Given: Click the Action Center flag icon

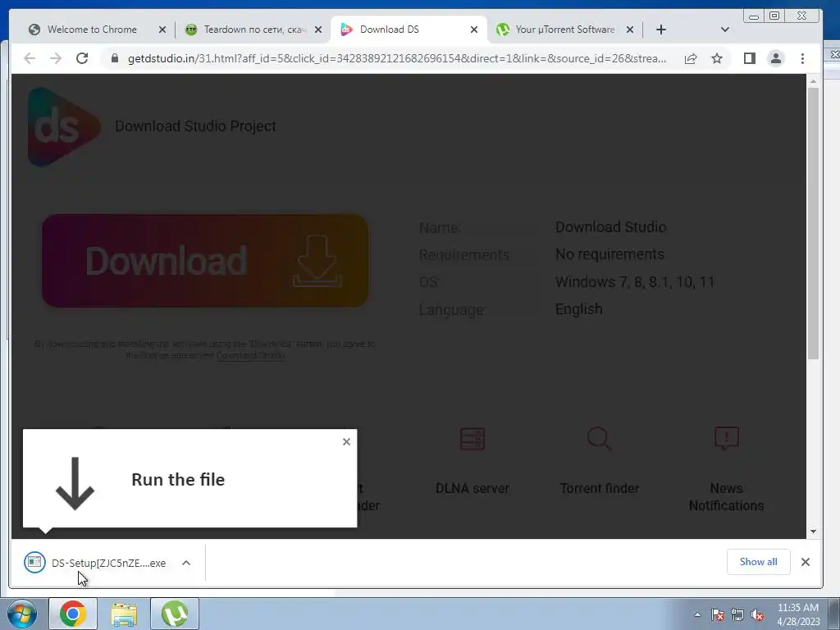Looking at the screenshot, I should [717, 615].
